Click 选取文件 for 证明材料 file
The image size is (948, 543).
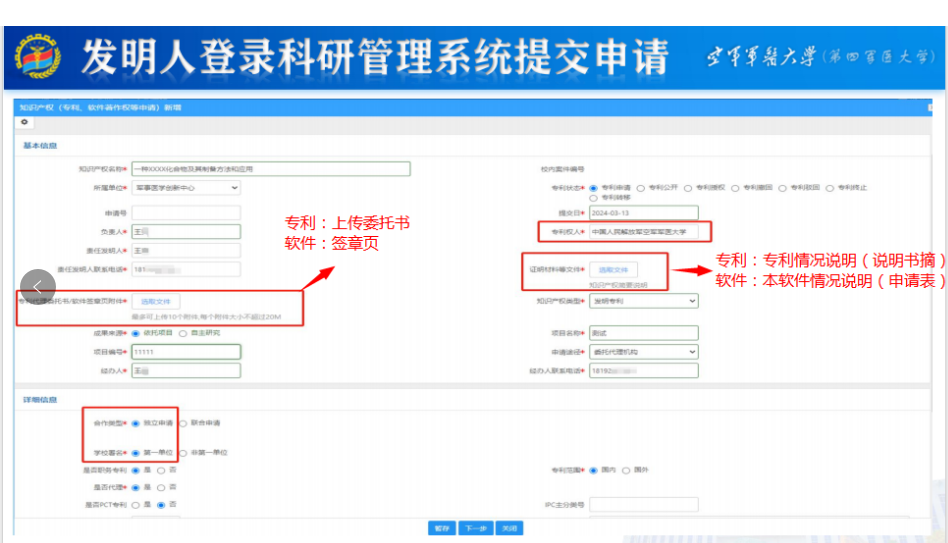tap(613, 270)
